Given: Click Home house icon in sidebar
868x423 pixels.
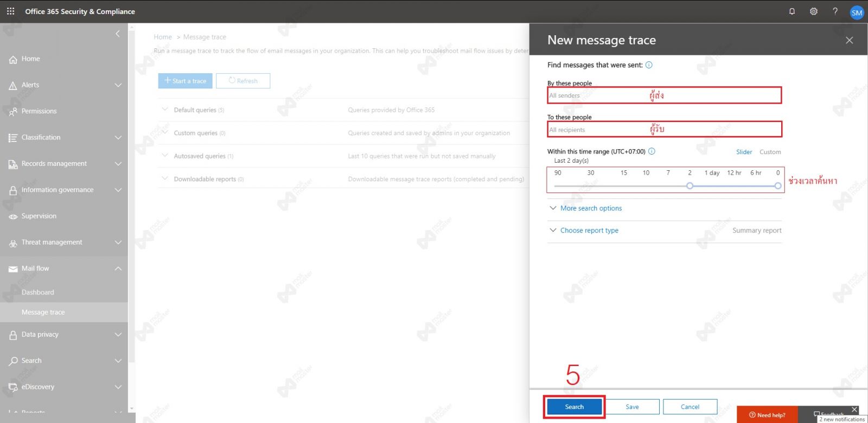Looking at the screenshot, I should coord(13,60).
